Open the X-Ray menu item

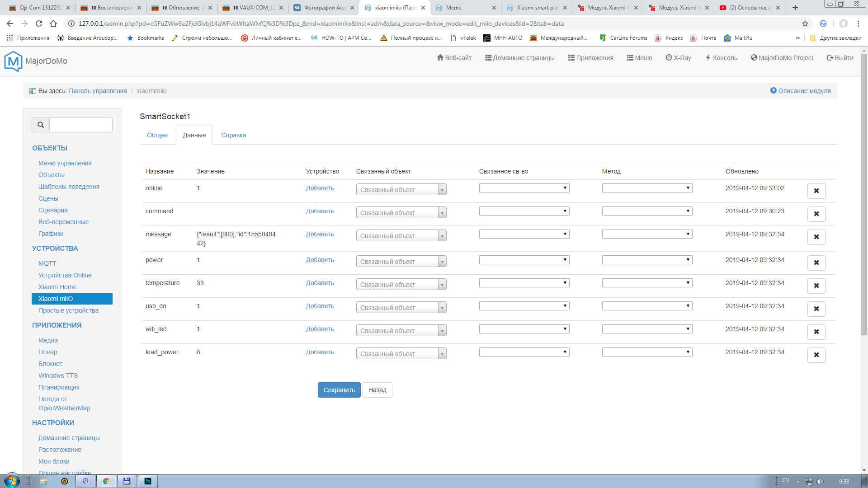(678, 58)
